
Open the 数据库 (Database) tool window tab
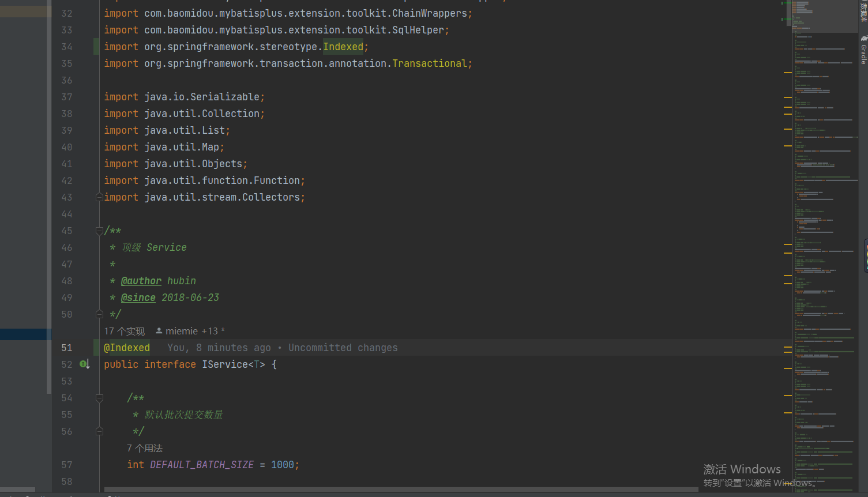coord(863,13)
